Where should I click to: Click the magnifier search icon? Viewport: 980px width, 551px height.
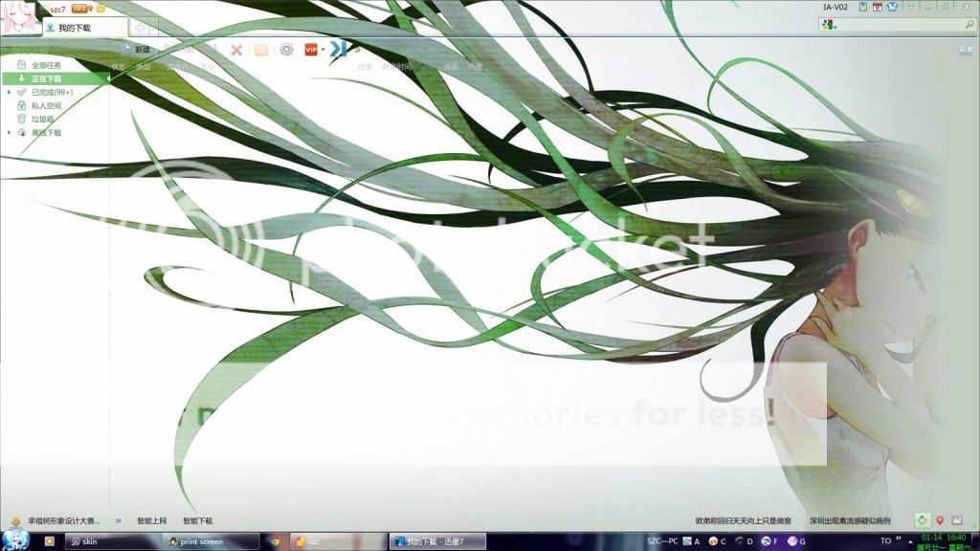[969, 25]
